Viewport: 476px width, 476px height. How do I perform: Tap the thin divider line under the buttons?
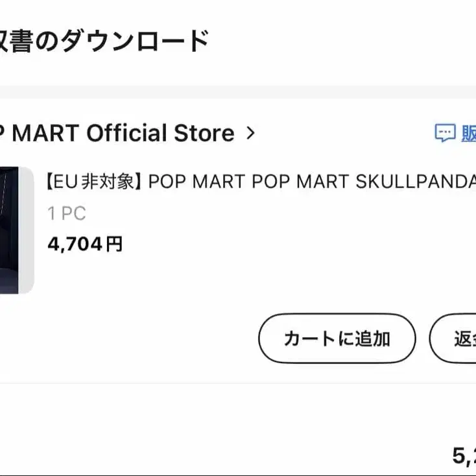pyautogui.click(x=238, y=383)
